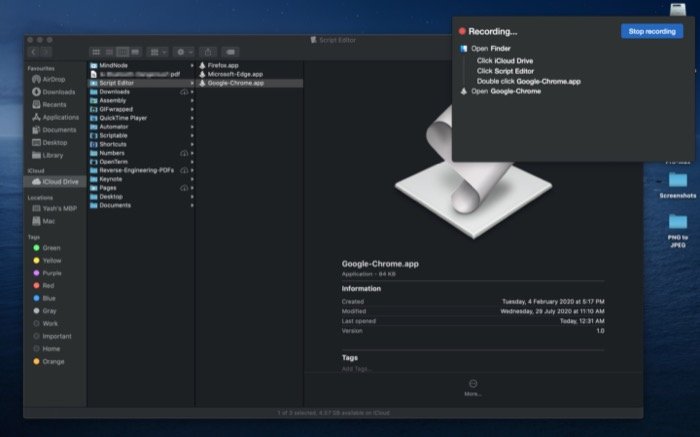Filter by the Orange tag

[x=49, y=362]
